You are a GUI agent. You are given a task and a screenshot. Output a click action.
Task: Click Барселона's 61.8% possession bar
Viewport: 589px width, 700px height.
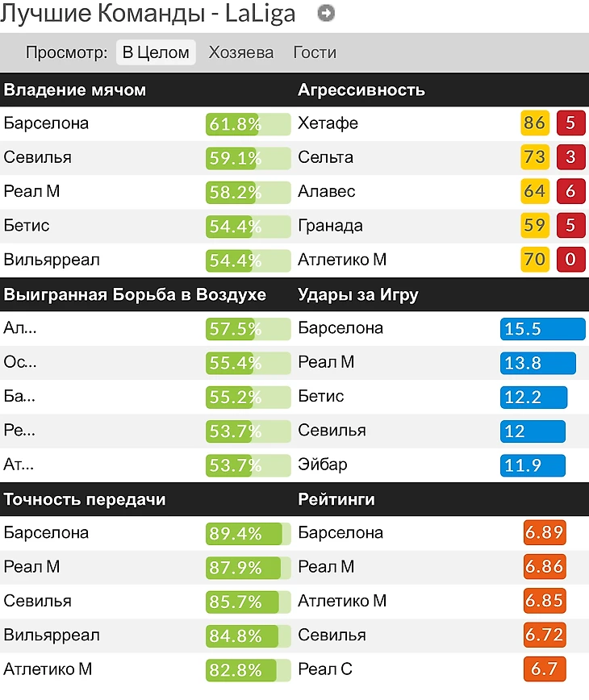pyautogui.click(x=248, y=124)
